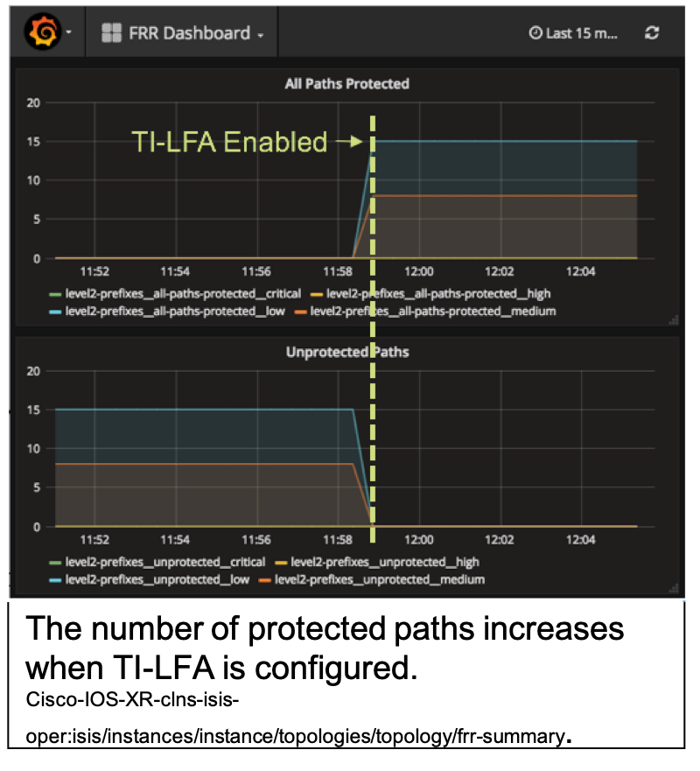Expand the dropdown arrow beside the Grafana logo
Screen dimensions: 700x771
[69, 32]
